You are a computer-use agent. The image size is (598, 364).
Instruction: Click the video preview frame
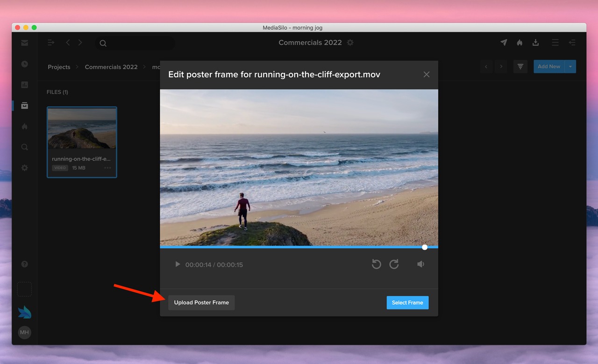point(299,168)
